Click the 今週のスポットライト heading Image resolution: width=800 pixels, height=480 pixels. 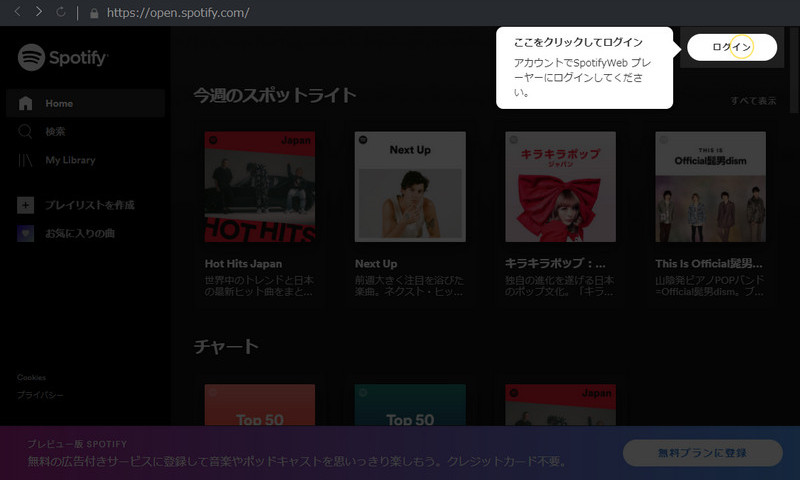click(x=274, y=95)
